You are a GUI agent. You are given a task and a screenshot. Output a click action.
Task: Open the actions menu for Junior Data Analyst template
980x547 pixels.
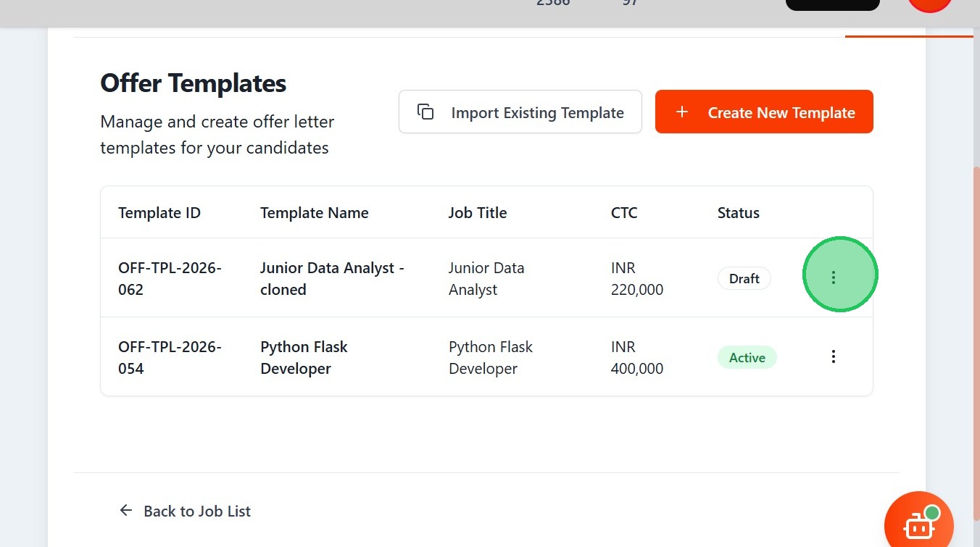pyautogui.click(x=834, y=277)
